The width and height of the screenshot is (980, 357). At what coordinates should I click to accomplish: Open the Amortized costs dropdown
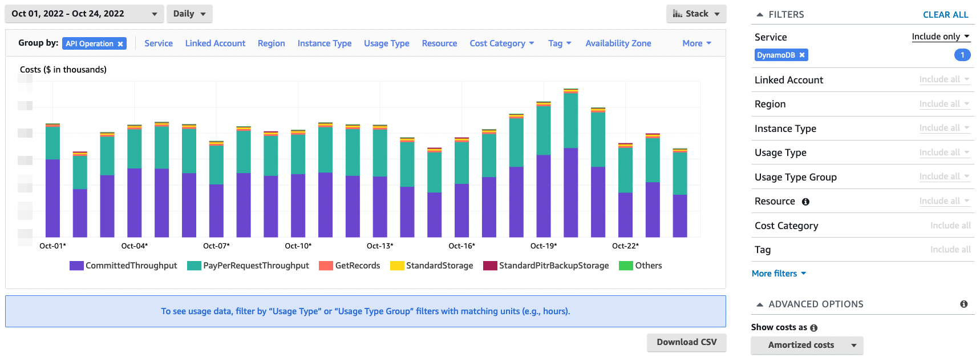tap(807, 345)
